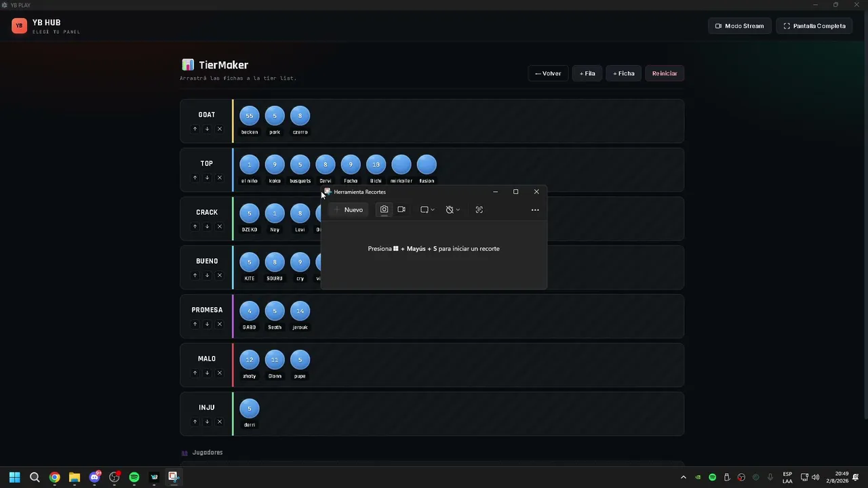This screenshot has width=868, height=488.
Task: Select the czerro token in GOAT
Action: (300, 116)
